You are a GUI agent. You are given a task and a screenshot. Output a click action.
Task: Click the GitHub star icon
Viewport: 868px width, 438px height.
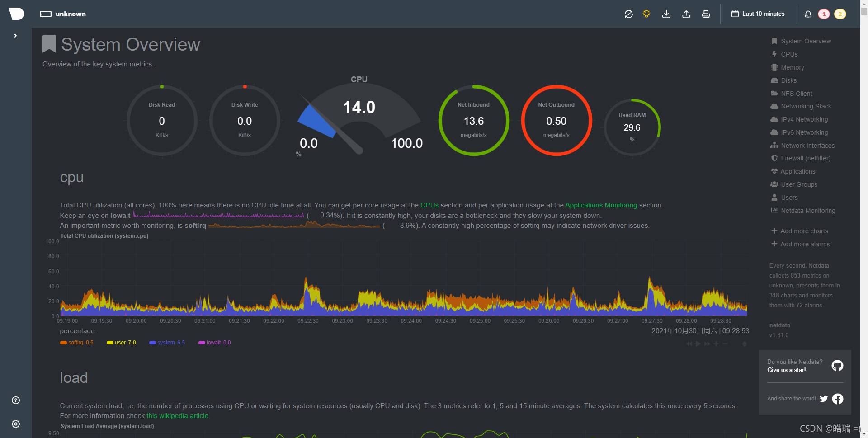(x=837, y=366)
